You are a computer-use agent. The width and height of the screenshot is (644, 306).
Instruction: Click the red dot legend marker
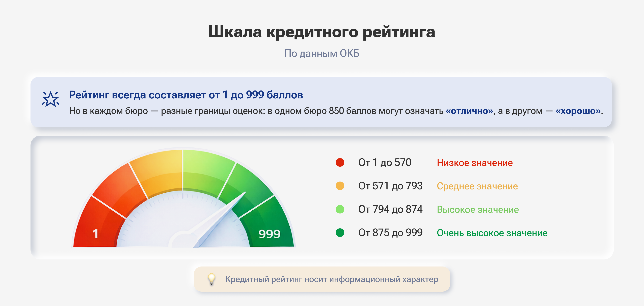click(340, 163)
